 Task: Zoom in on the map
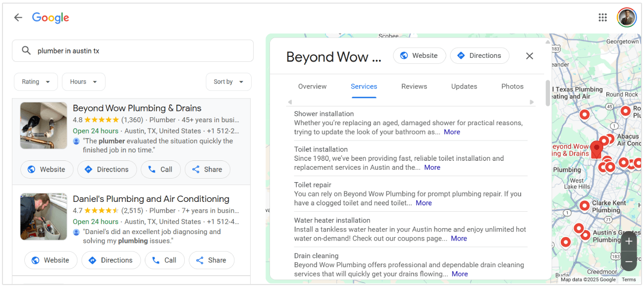coord(629,241)
